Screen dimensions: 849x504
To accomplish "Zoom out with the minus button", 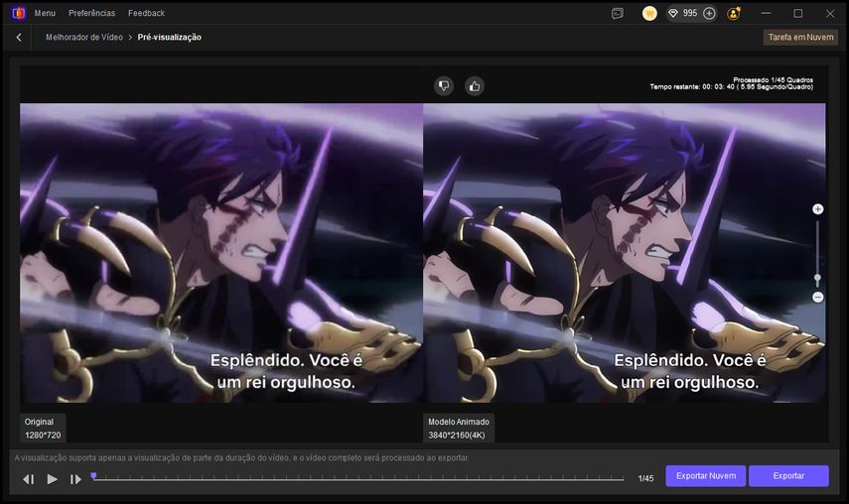I will coord(817,298).
